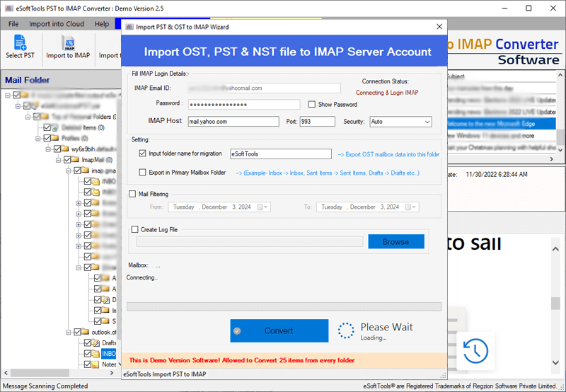Image resolution: width=566 pixels, height=392 pixels.
Task: Open the To date calendar icon
Action: [408, 207]
